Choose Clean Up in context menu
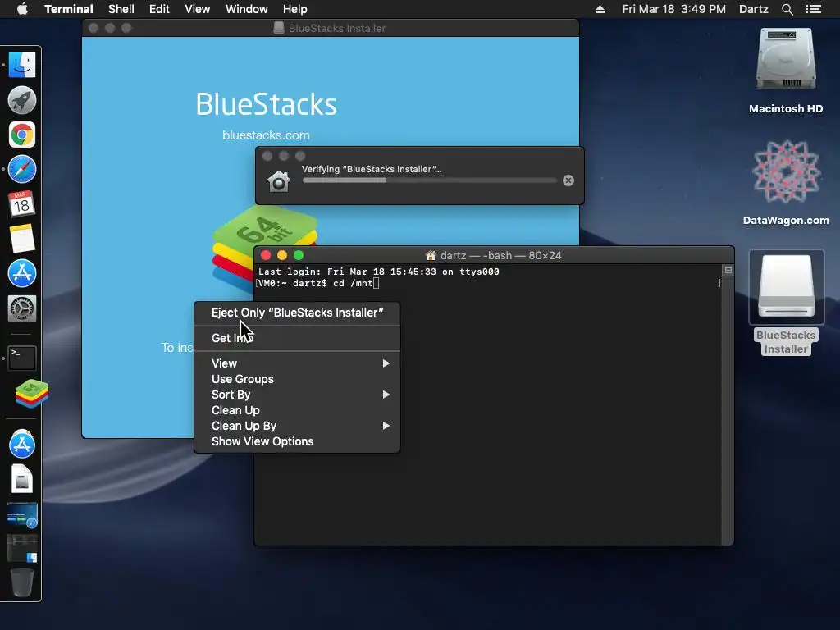Screen dimensions: 840x630 [297, 410]
